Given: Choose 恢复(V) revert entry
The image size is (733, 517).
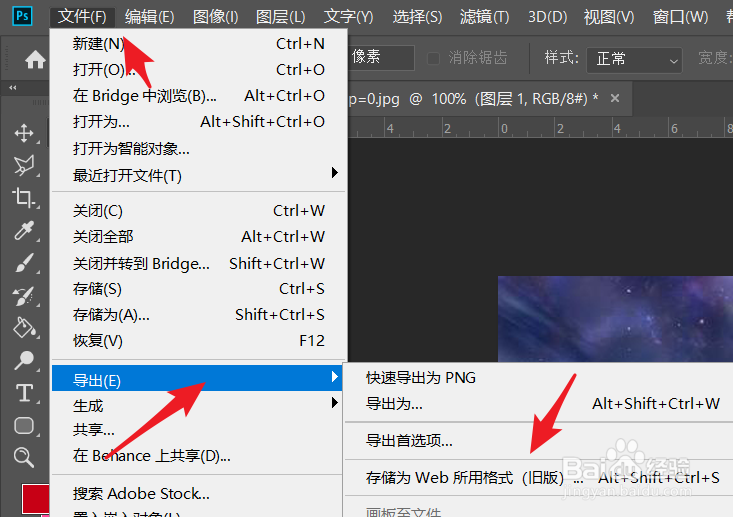Looking at the screenshot, I should pos(199,341).
